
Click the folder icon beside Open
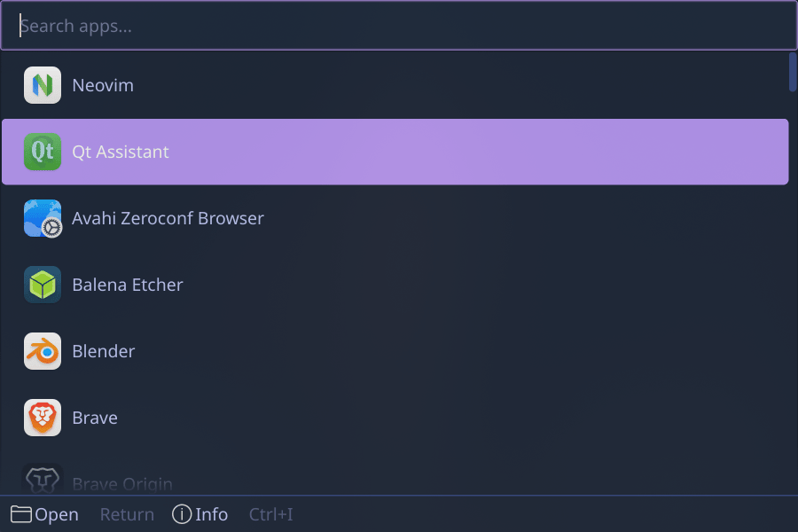coord(21,514)
